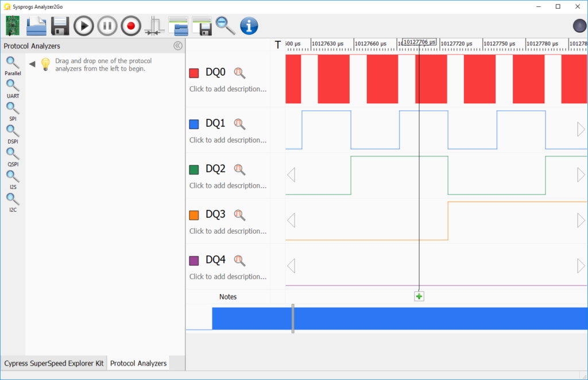
Task: Open a saved capture file
Action: click(36, 25)
